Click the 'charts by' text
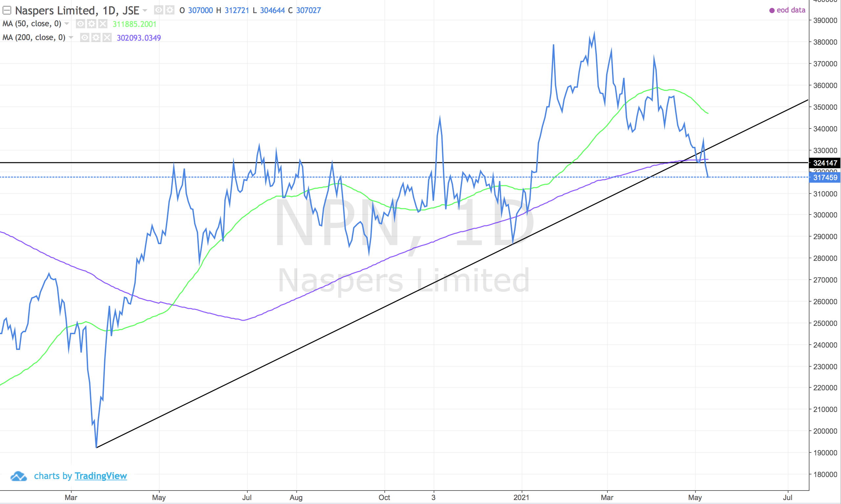Screen dimensions: 841x504 (x=53, y=476)
